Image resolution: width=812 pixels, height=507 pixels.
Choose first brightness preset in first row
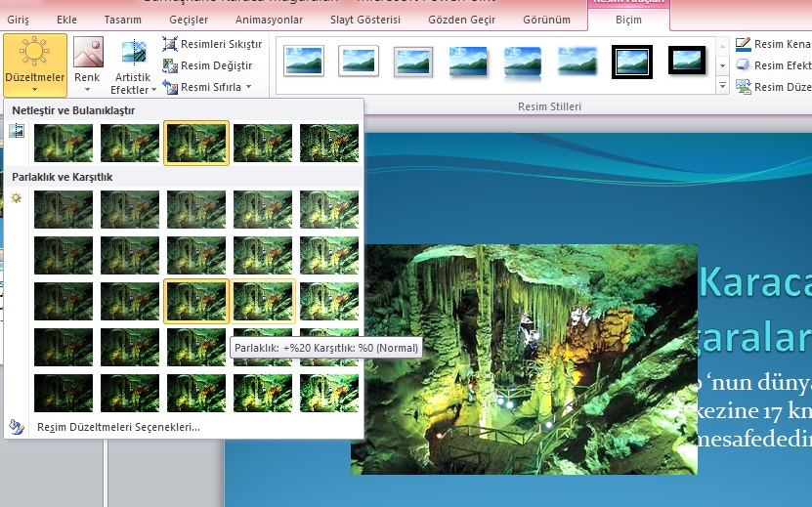coord(64,209)
